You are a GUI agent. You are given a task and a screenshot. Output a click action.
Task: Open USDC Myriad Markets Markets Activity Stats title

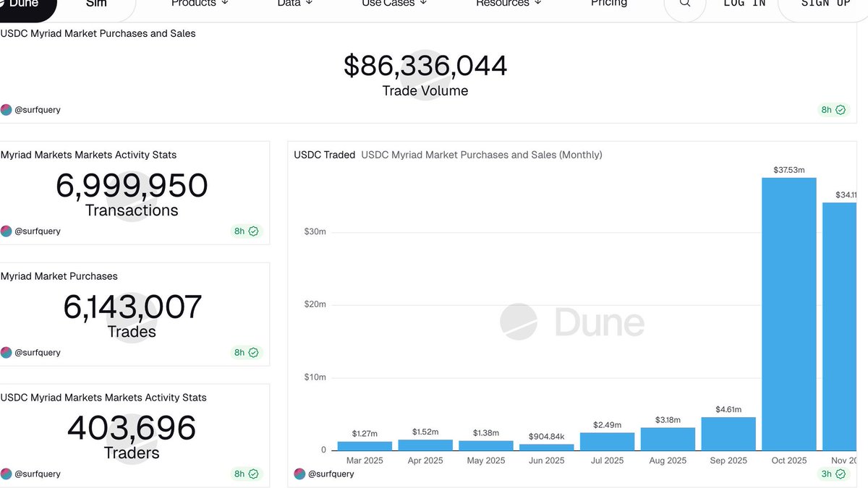103,398
